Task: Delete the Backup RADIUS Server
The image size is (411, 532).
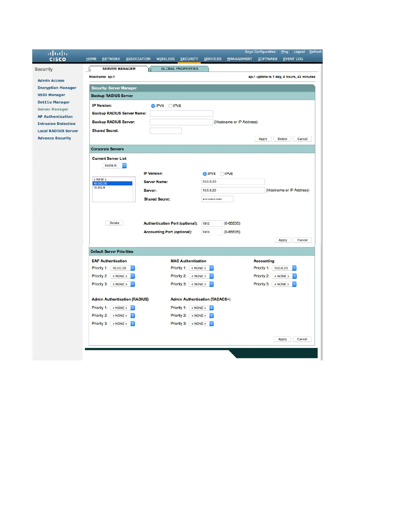Action: coord(282,139)
